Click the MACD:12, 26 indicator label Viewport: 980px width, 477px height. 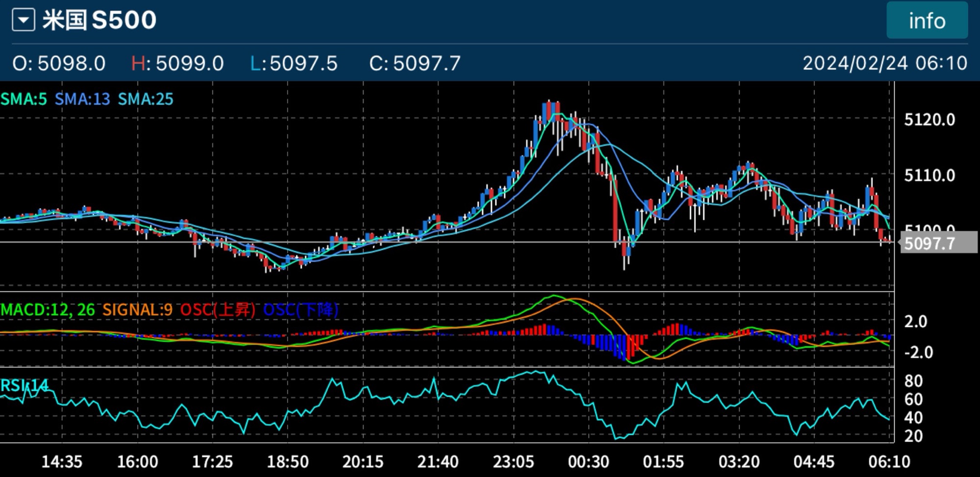coord(48,310)
